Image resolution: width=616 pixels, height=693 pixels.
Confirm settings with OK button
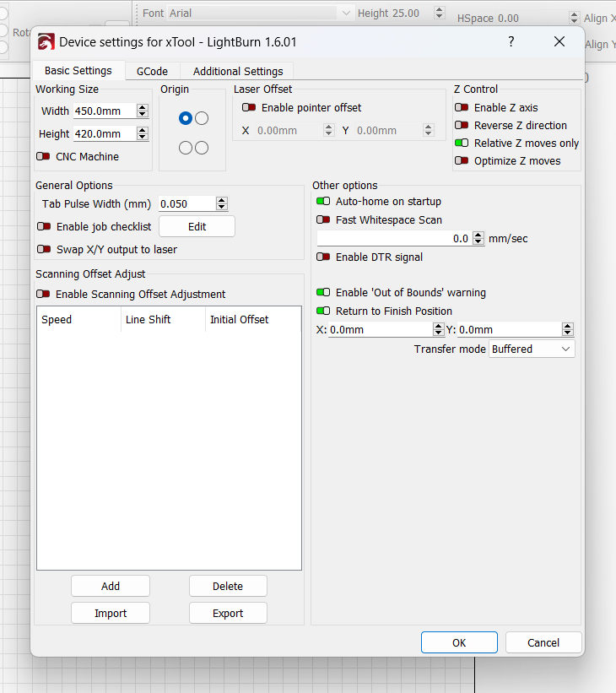(x=459, y=642)
